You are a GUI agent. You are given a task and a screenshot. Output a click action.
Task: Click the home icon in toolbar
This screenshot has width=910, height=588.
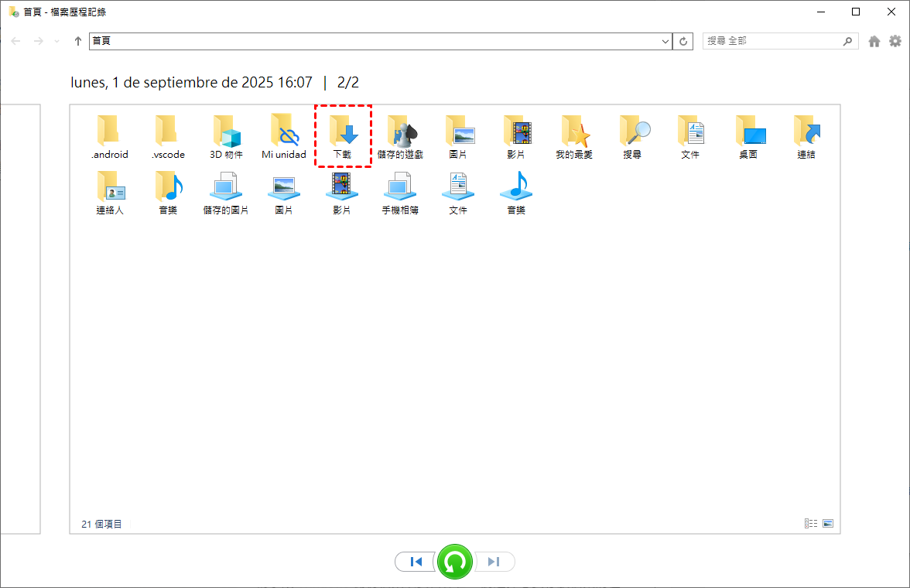(x=874, y=41)
